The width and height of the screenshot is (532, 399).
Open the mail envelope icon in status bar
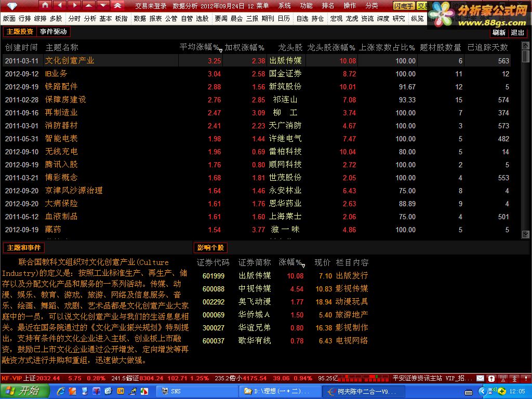click(480, 378)
